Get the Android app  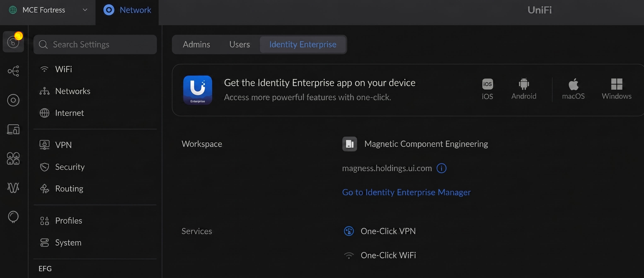524,89
